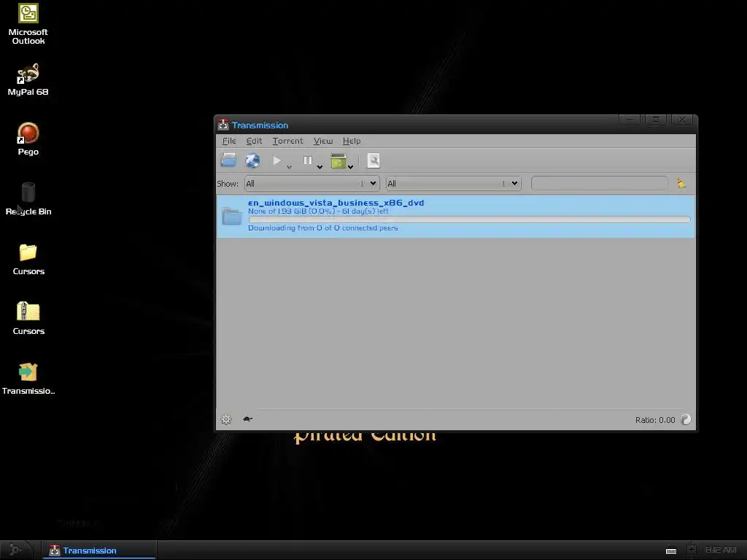Start the torrent with the play button
This screenshot has width=747, height=560.
click(276, 160)
